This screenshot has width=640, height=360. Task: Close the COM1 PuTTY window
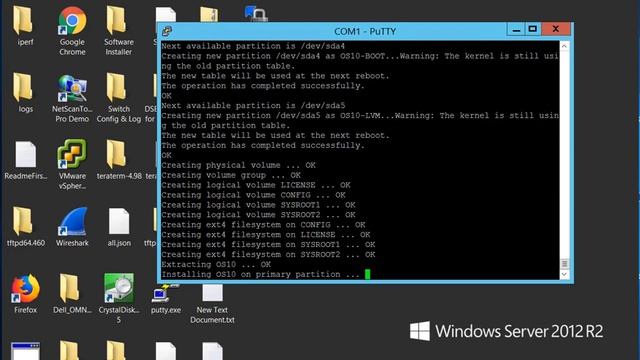click(556, 29)
